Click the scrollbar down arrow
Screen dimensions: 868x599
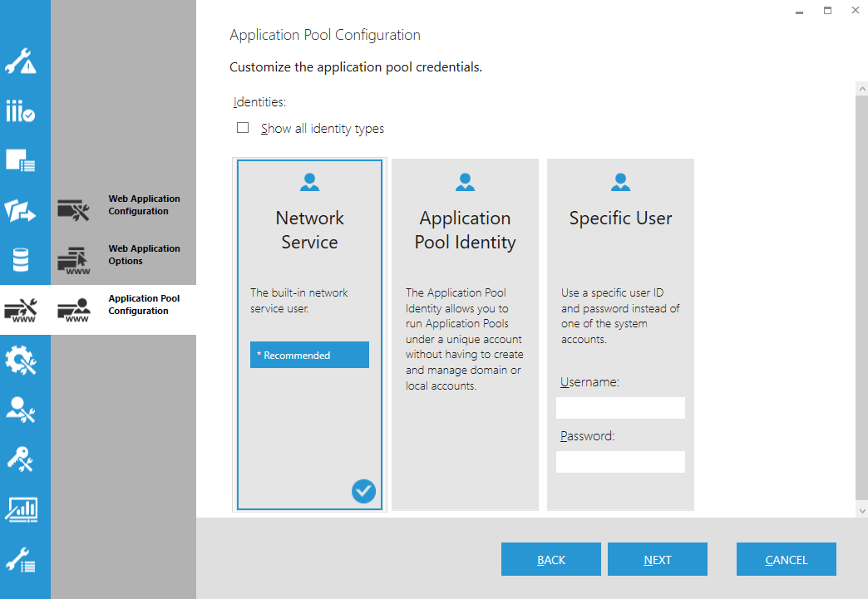point(861,510)
